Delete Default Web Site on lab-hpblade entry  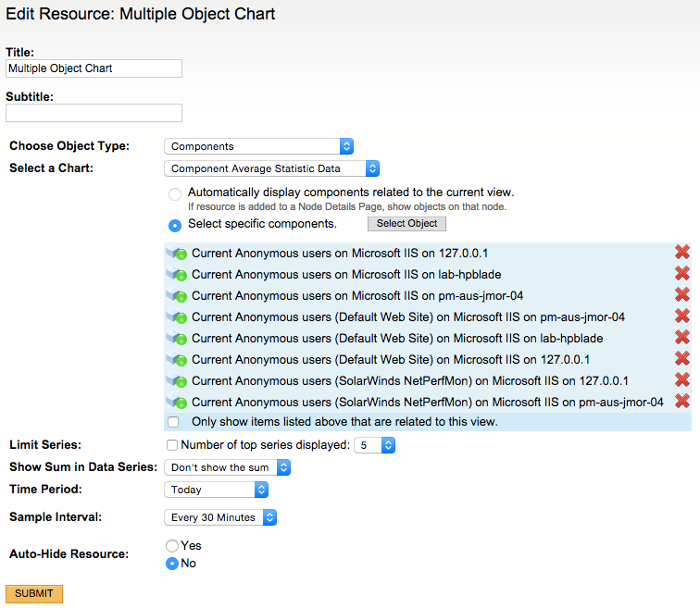coord(682,338)
